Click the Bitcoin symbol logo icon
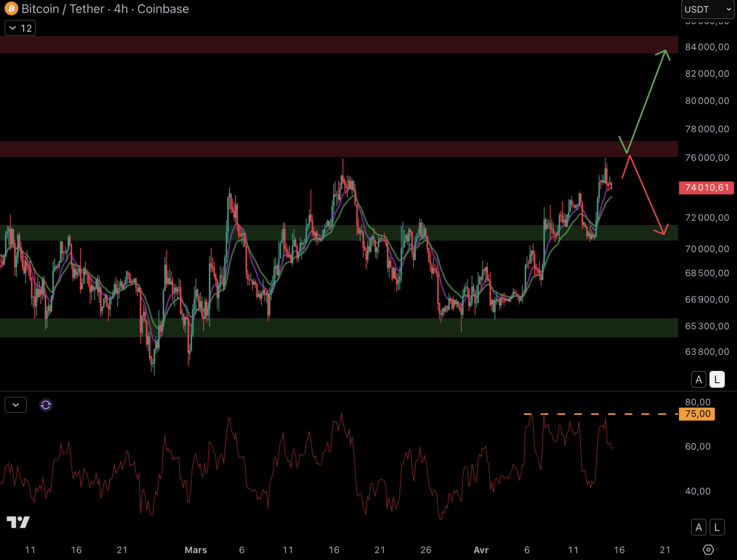The image size is (737, 560). tap(11, 9)
